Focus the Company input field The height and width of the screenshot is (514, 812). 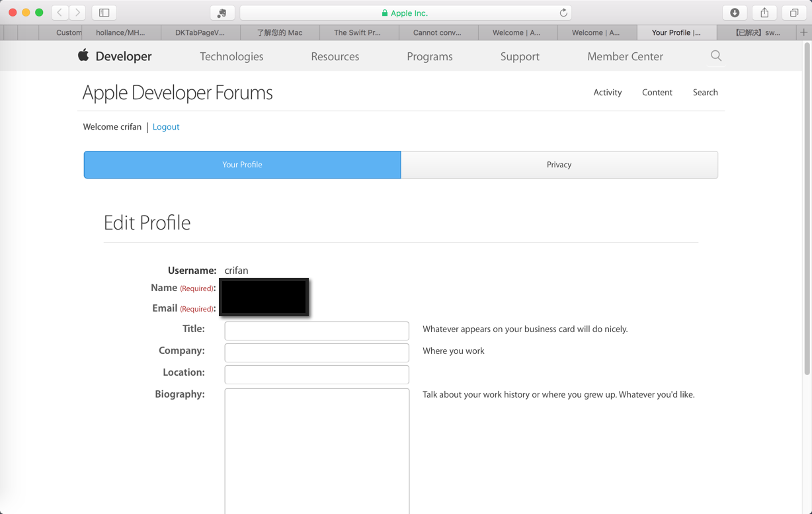click(x=317, y=353)
